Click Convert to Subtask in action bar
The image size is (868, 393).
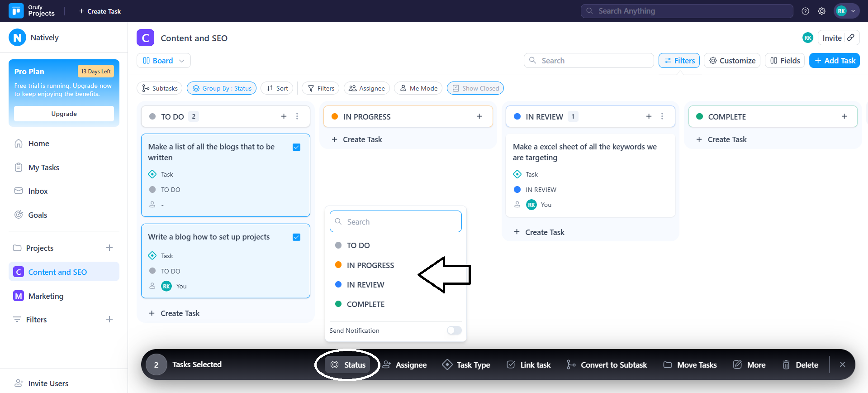coord(607,364)
